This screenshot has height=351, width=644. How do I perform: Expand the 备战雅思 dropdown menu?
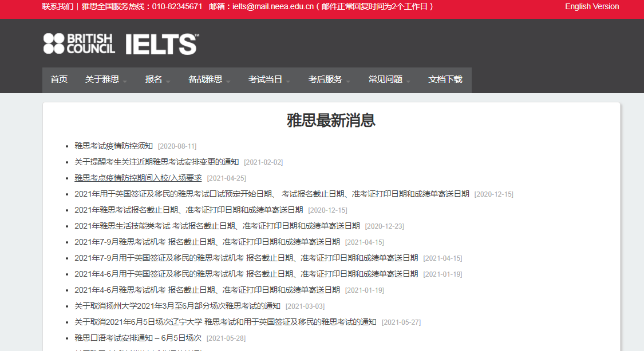pyautogui.click(x=209, y=79)
